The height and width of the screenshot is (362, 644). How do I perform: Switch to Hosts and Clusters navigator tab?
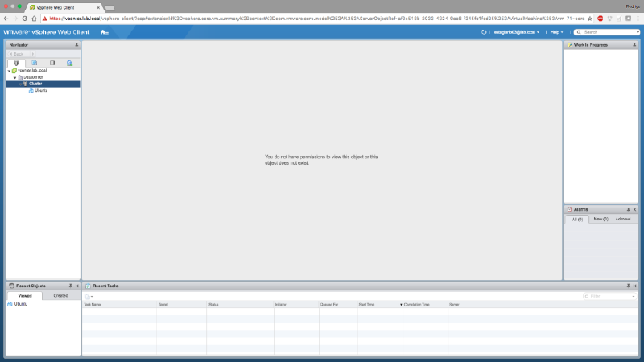(15, 62)
